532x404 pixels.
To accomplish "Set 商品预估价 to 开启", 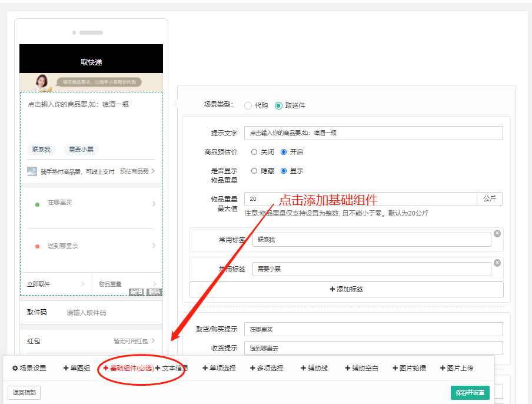I will [x=284, y=152].
